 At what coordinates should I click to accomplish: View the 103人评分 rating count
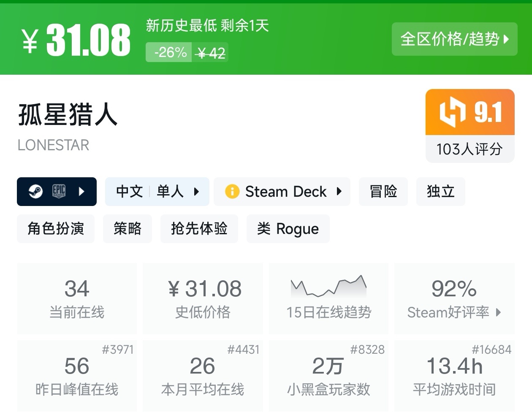(470, 149)
